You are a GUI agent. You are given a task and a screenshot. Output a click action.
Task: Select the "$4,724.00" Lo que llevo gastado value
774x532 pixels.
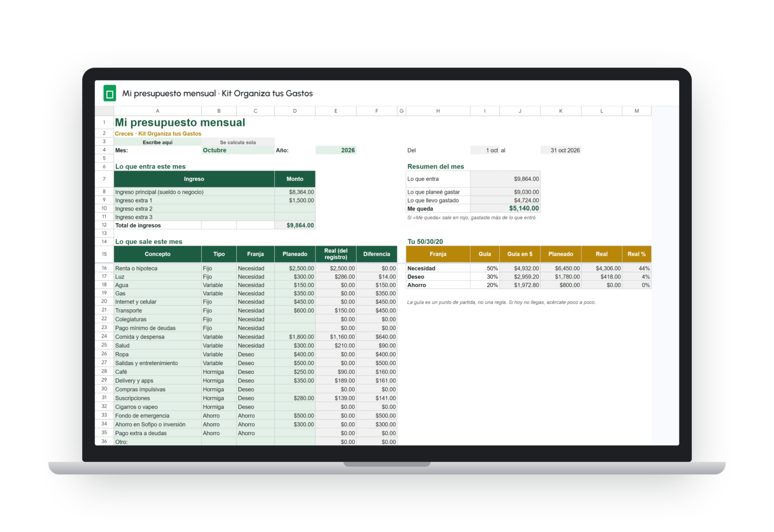(505, 201)
